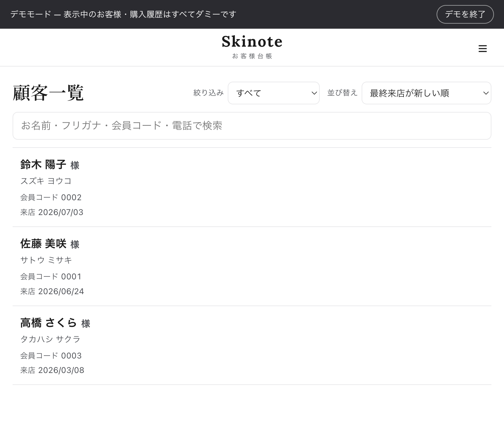Open customer 鈴木 陽子 entry
Screen dimensions: 504x425
252,187
